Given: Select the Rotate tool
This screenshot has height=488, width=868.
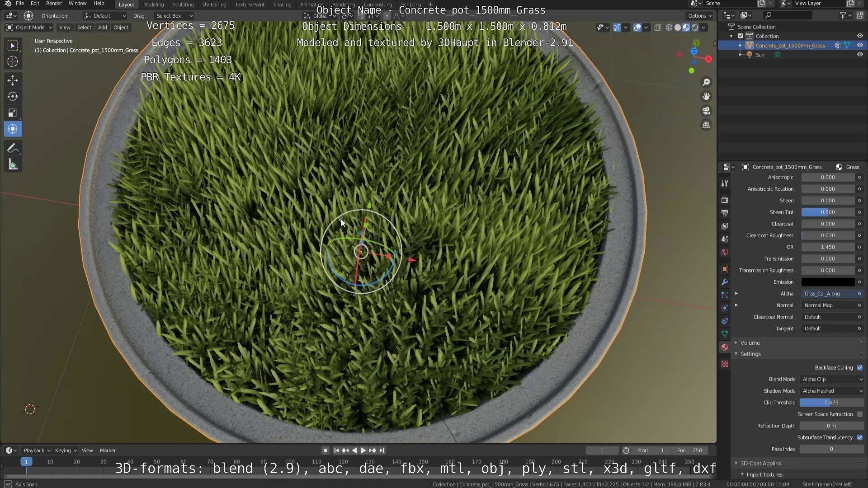Looking at the screenshot, I should [13, 96].
